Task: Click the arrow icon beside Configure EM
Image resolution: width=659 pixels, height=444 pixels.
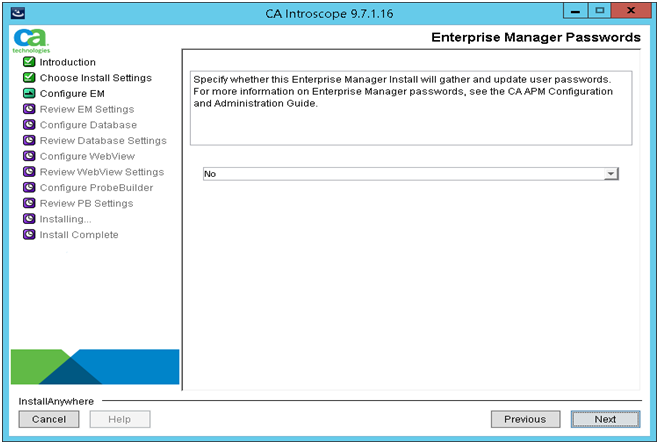Action: (29, 94)
